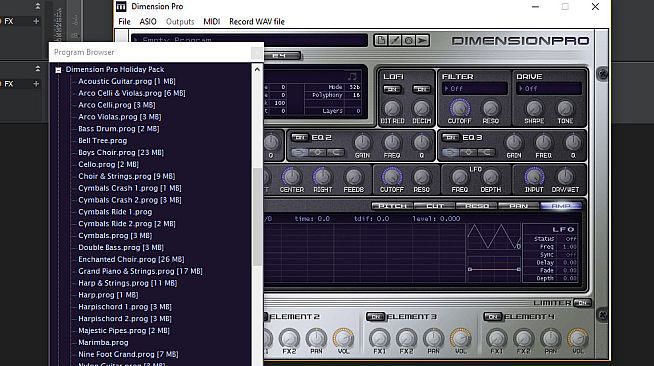Close the Program Browser panel
This screenshot has width=654, height=366.
point(257,53)
